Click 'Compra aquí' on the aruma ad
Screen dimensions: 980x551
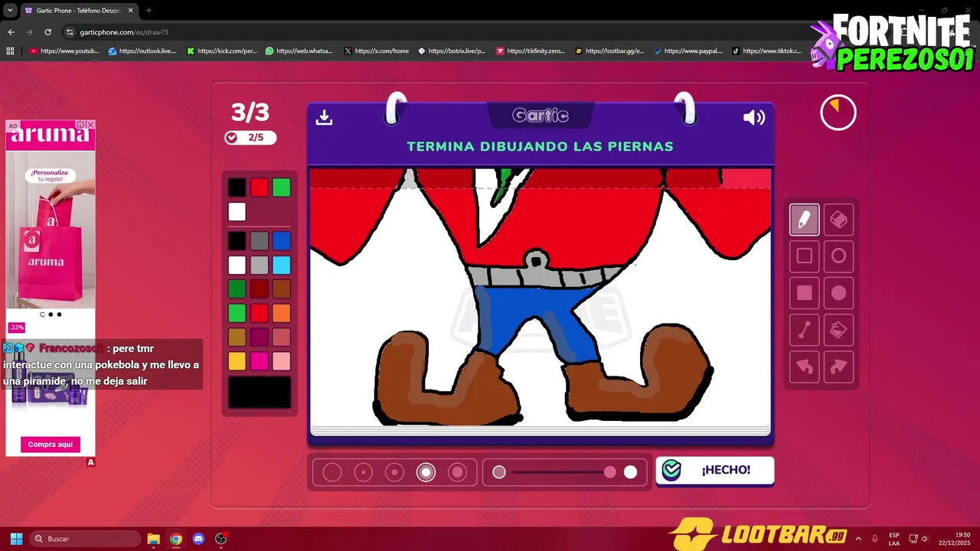tap(51, 445)
